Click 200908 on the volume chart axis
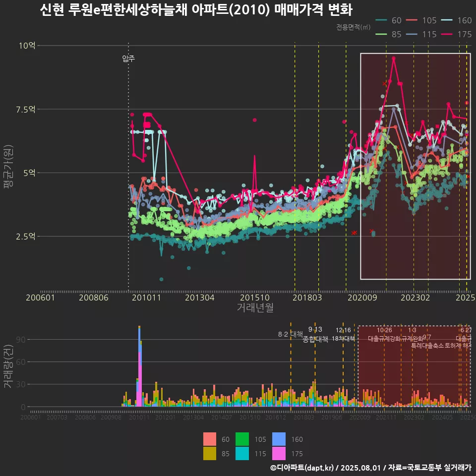This screenshot has height=476, width=476. [x=111, y=417]
